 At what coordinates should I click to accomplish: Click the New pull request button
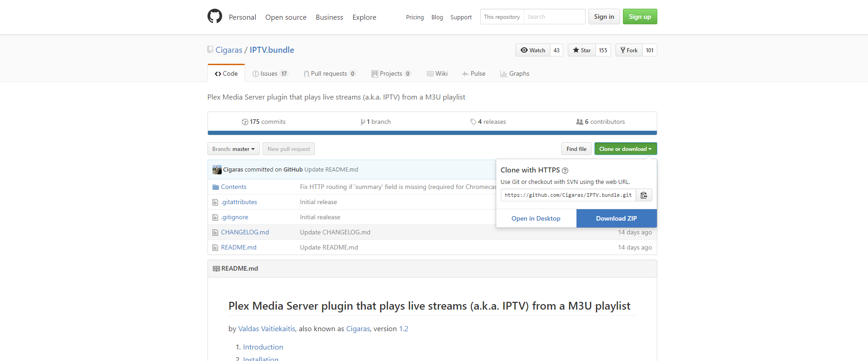click(289, 149)
